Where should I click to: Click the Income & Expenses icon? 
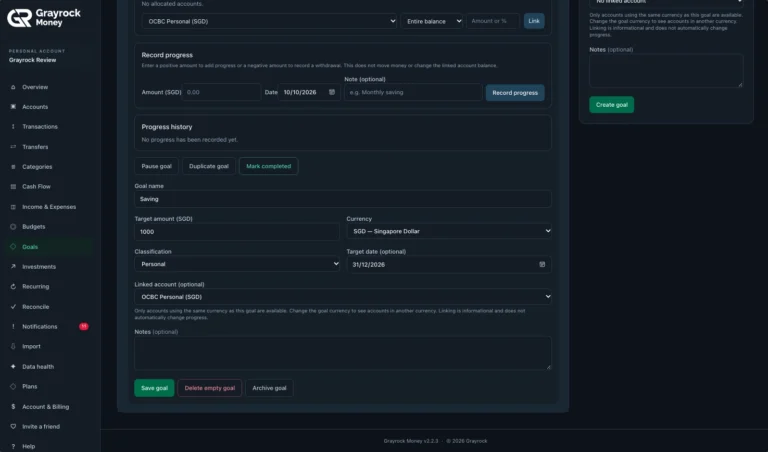(13, 207)
